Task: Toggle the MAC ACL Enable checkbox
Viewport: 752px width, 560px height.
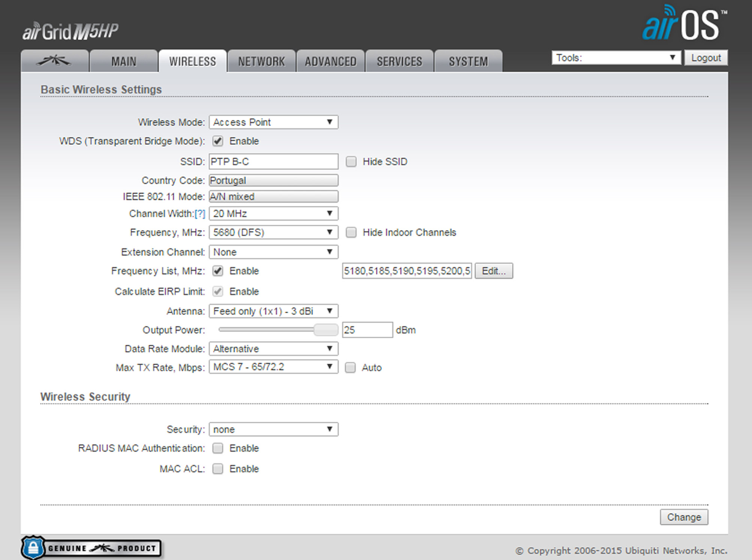Action: (218, 469)
